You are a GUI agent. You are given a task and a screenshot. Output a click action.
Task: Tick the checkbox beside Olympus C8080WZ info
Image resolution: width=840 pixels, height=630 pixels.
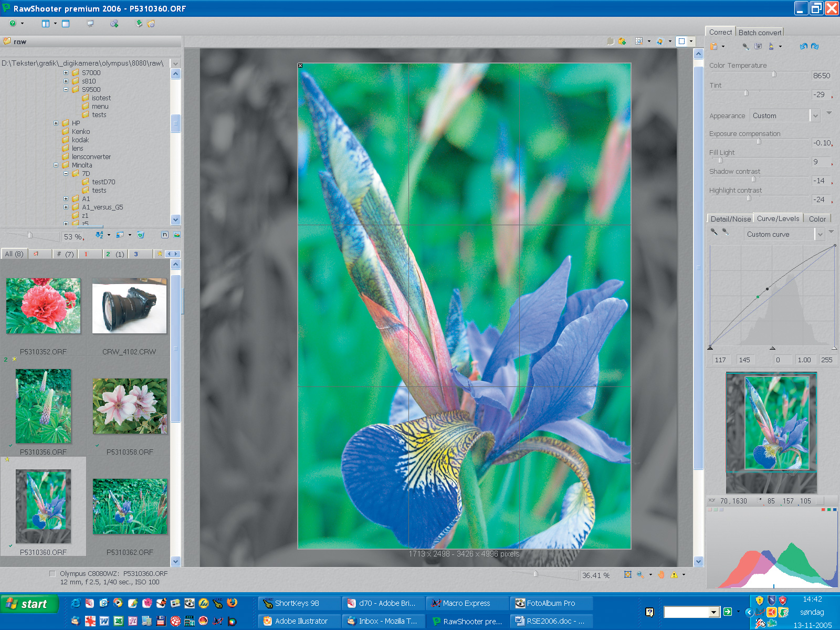point(52,574)
